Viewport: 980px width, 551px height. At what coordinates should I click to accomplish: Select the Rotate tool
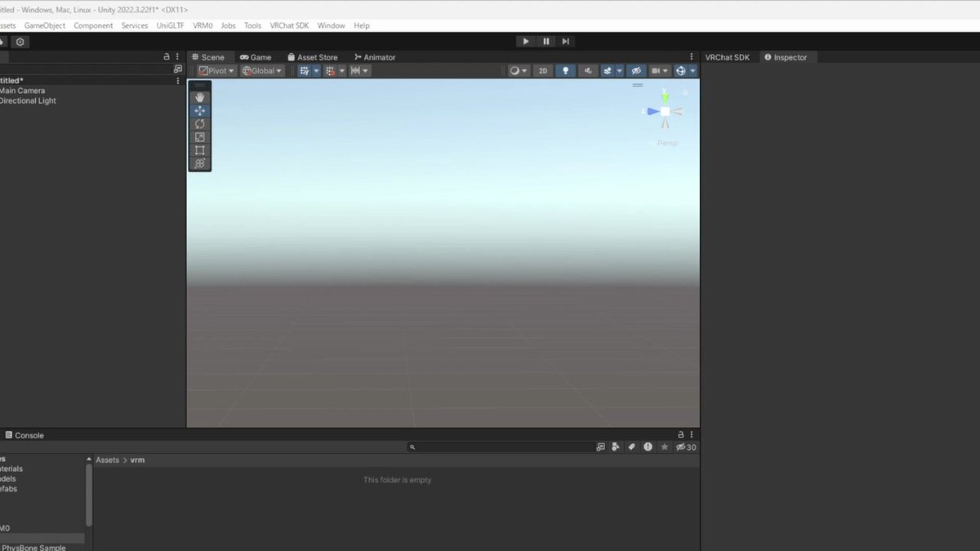point(200,124)
